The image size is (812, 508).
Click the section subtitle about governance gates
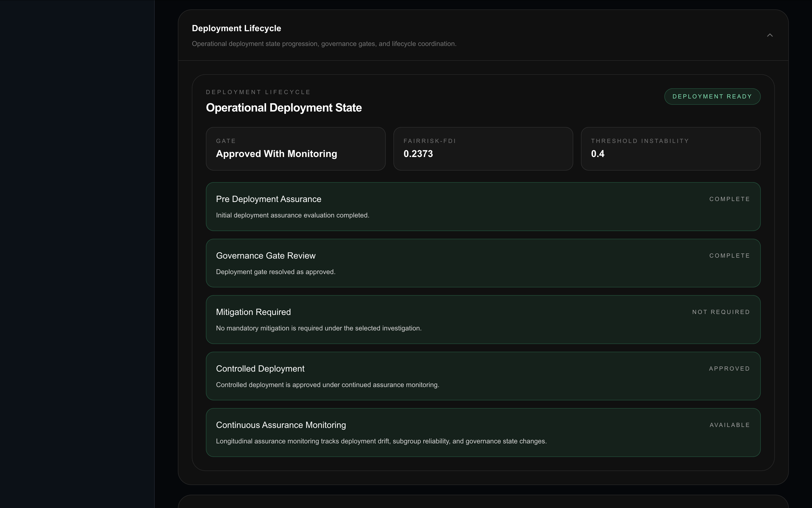(324, 44)
